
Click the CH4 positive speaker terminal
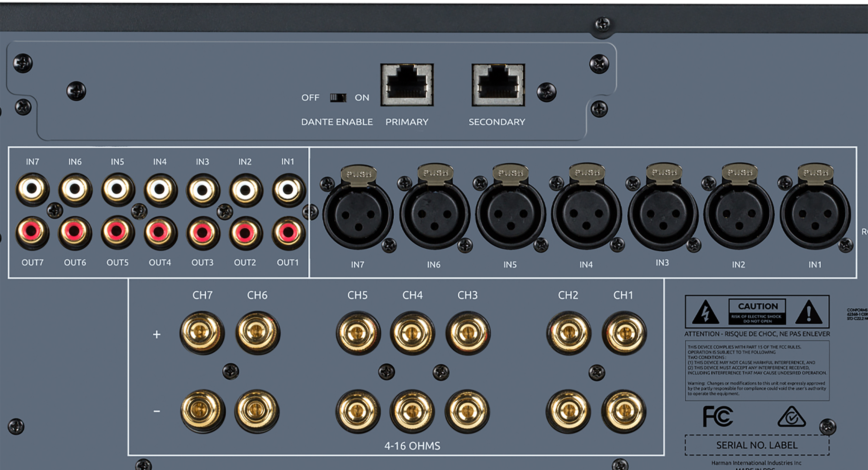coord(412,333)
